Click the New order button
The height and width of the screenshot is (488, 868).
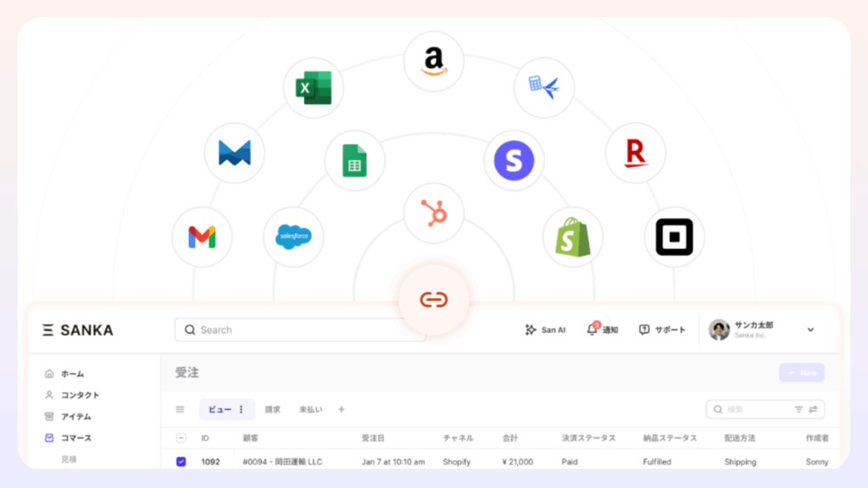[x=801, y=373]
